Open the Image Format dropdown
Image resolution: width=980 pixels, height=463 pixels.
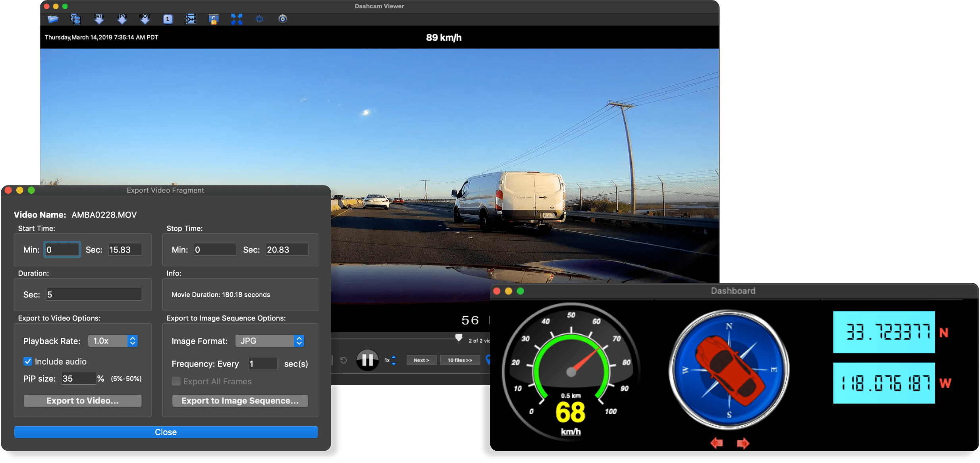point(270,341)
